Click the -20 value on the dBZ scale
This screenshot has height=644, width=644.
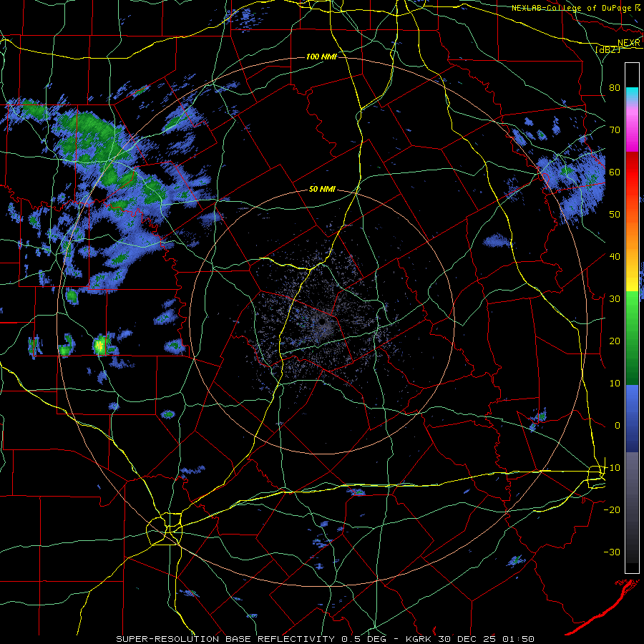612,509
